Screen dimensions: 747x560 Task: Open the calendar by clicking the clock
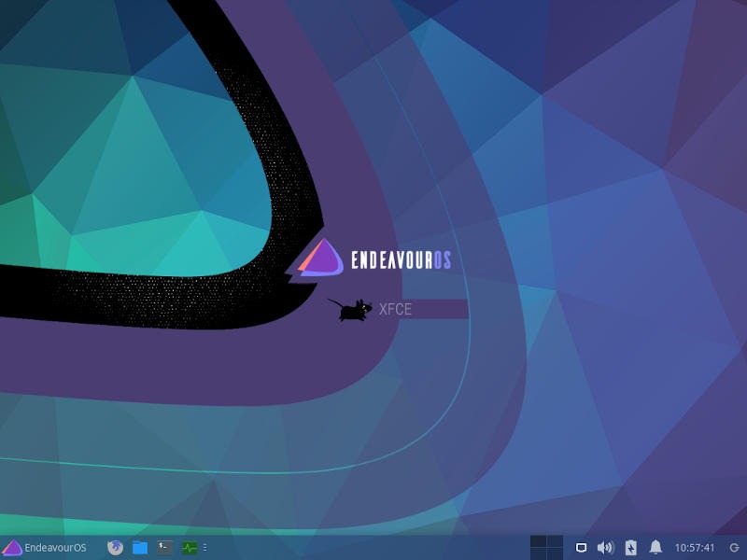click(x=696, y=548)
